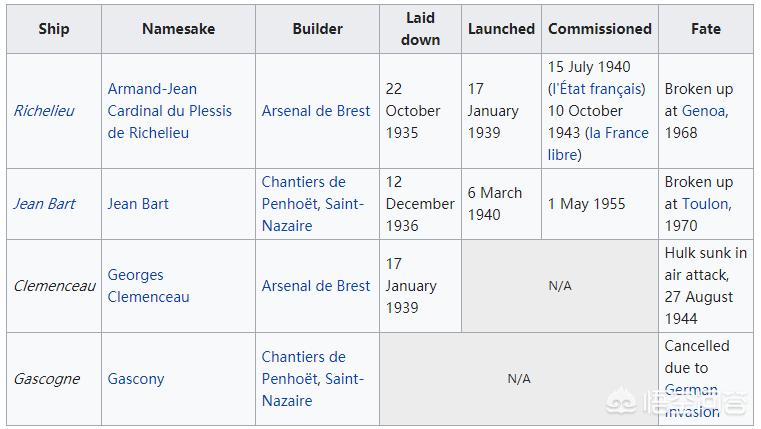
Task: Select the Ship column header
Action: [54, 29]
